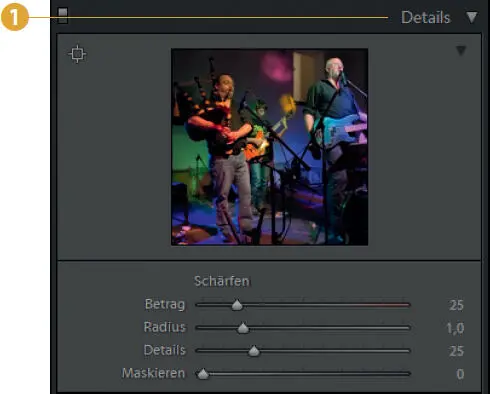This screenshot has width=490, height=394.
Task: Click the Radius slider handle
Action: click(243, 328)
